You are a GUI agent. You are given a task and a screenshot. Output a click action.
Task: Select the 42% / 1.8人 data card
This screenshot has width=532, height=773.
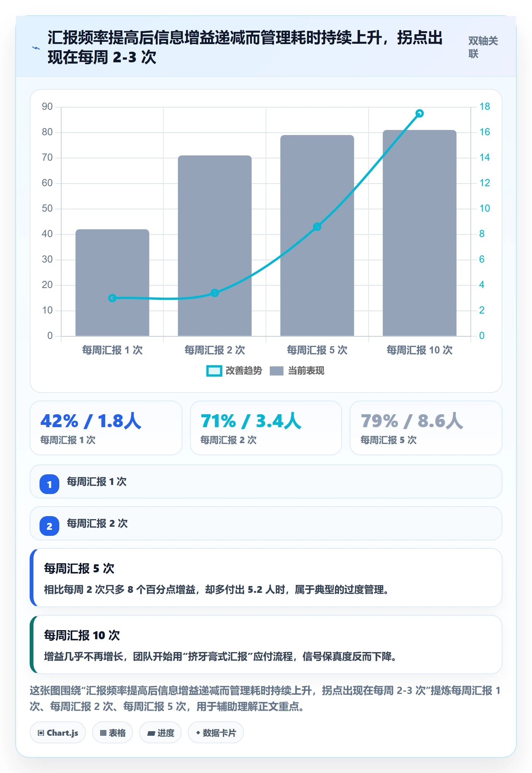point(106,428)
